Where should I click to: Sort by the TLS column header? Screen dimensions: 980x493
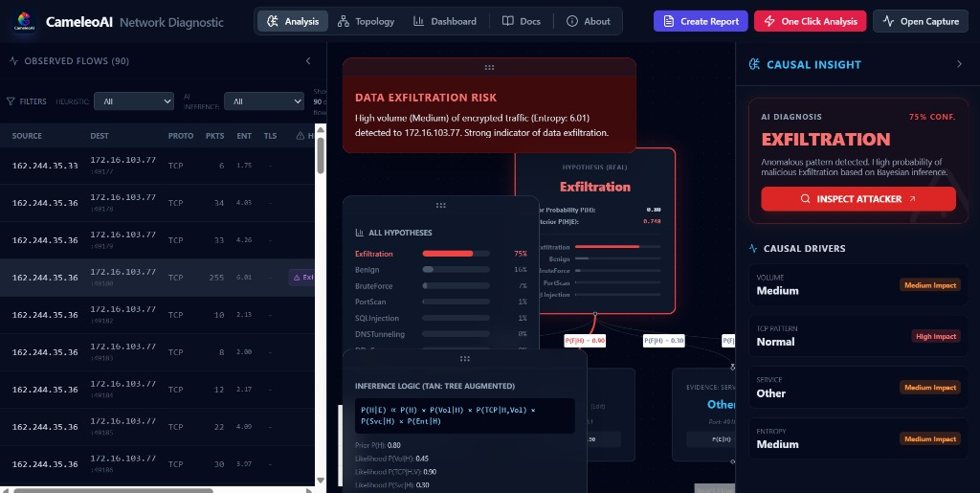(270, 136)
